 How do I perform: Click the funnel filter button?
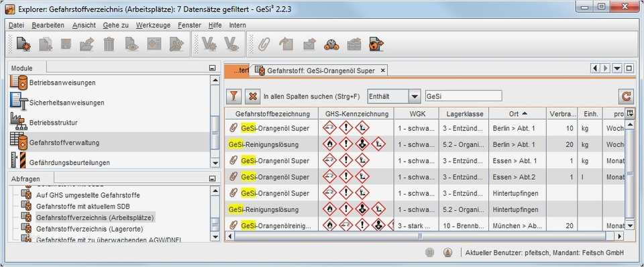(x=233, y=97)
